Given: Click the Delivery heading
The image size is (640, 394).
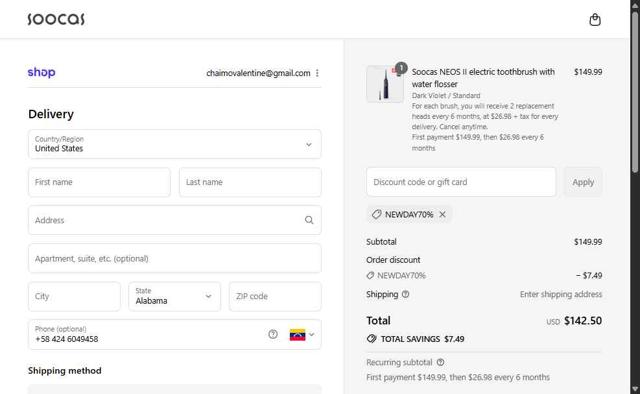Looking at the screenshot, I should 51,114.
